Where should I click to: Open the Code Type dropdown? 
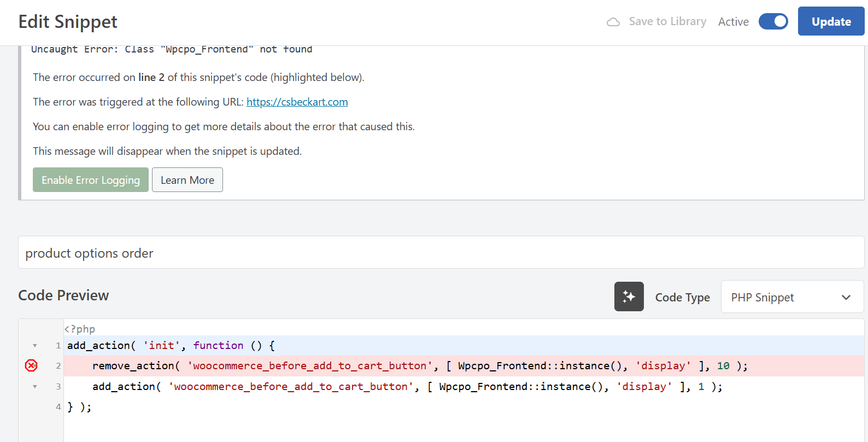[x=792, y=297]
